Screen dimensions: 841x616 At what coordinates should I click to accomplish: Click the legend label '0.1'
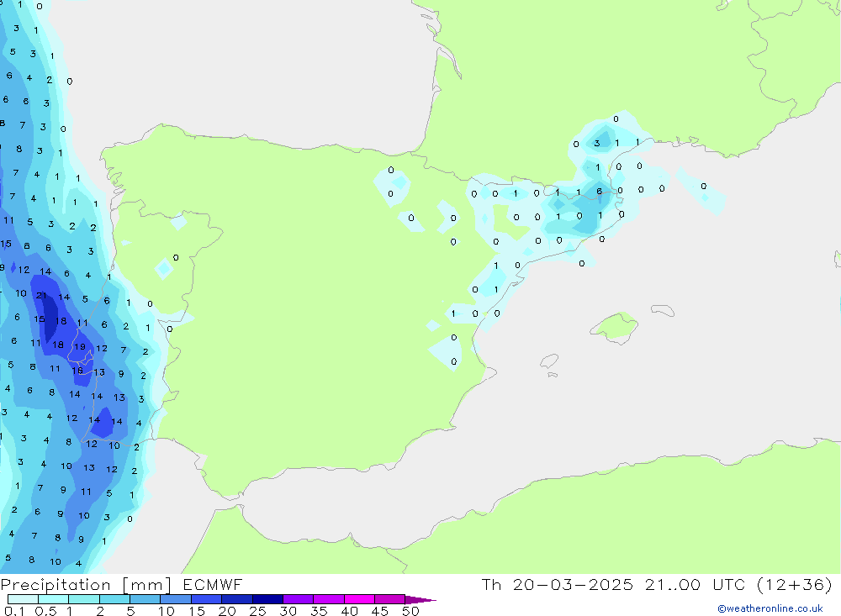tap(14, 611)
